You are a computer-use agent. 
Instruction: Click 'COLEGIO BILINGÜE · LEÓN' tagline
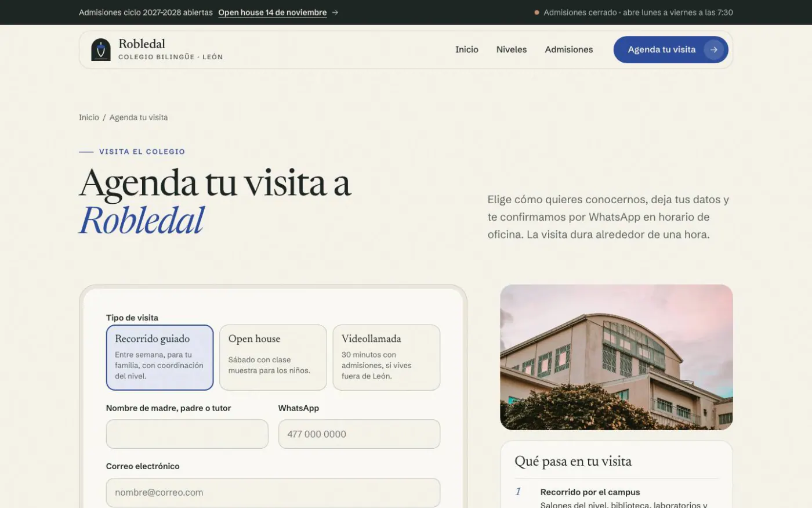pyautogui.click(x=171, y=57)
